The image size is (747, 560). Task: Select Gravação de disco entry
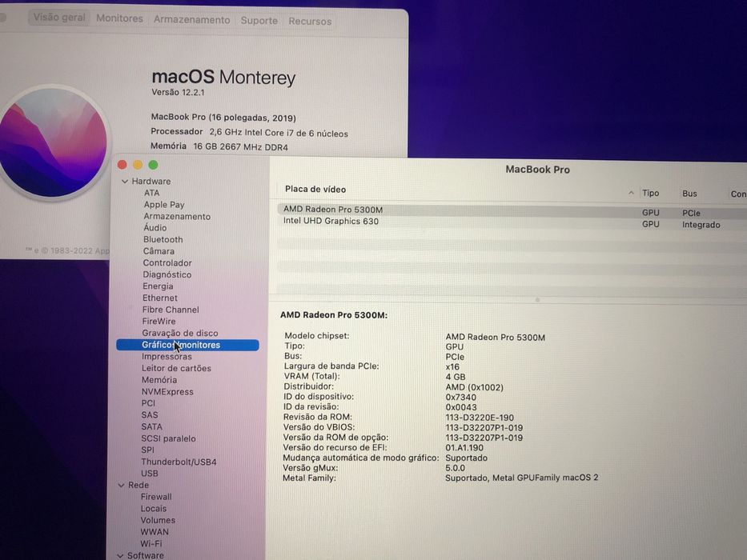pos(179,333)
